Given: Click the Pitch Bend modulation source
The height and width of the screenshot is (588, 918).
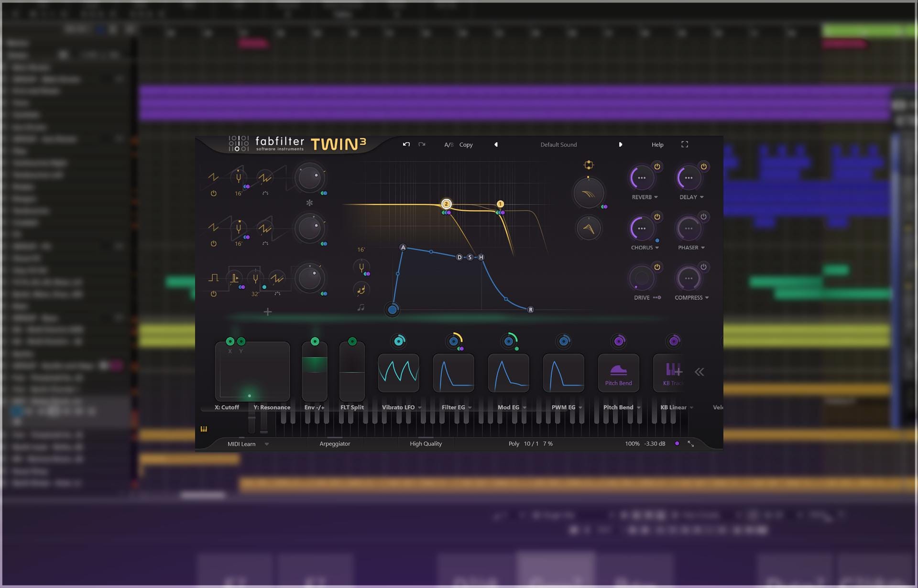Looking at the screenshot, I should coord(619,373).
